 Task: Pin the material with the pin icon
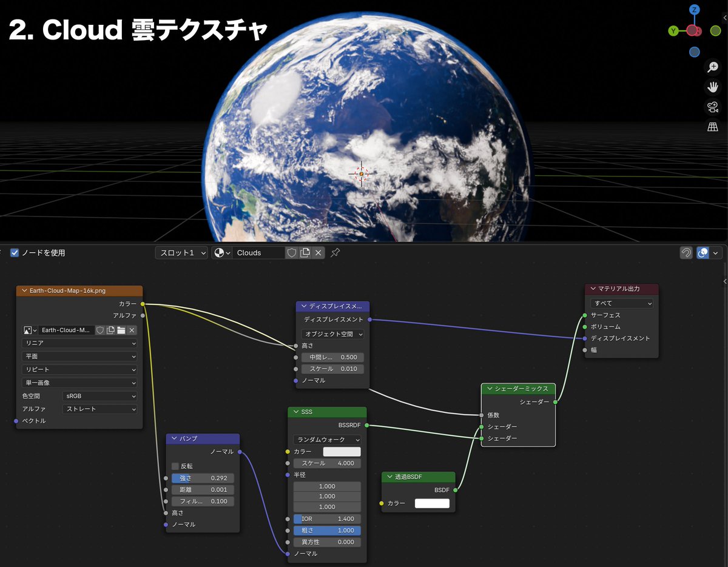click(334, 253)
